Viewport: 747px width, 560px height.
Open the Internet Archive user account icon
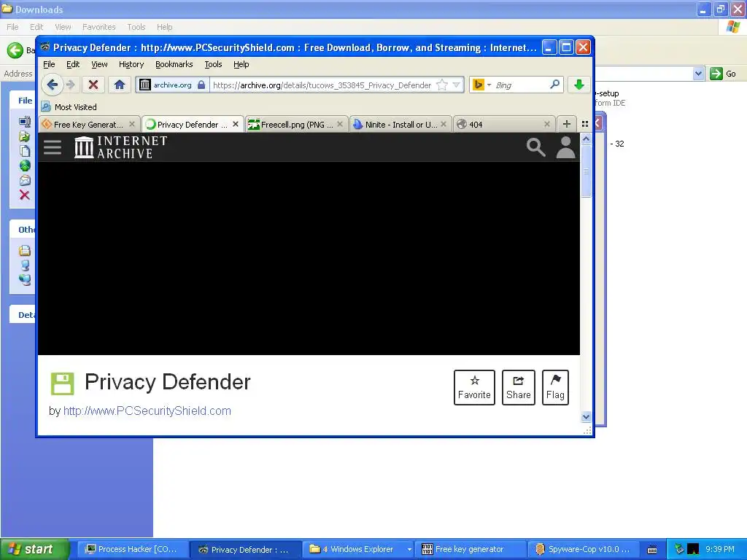point(566,147)
